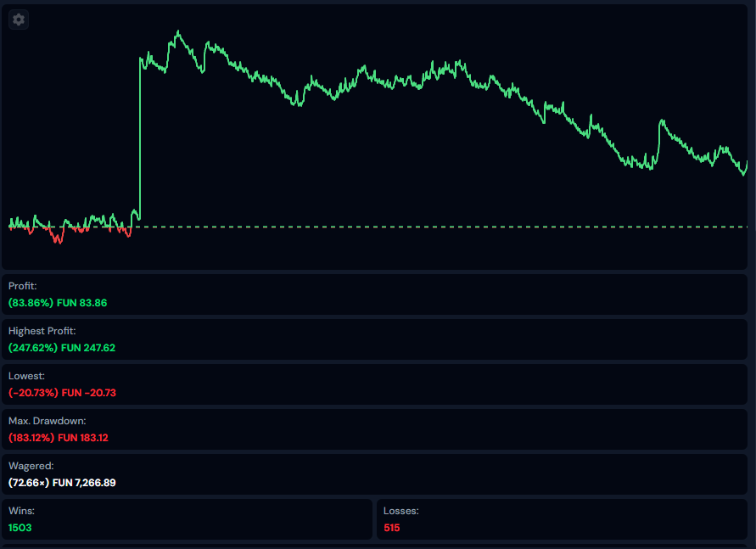The height and width of the screenshot is (549, 756).
Task: Click the dashed zero baseline on the chart
Action: (424, 227)
